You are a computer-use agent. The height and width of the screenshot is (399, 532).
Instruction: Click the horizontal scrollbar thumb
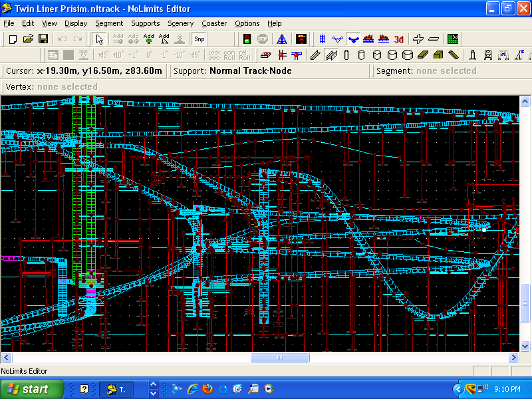click(x=280, y=357)
